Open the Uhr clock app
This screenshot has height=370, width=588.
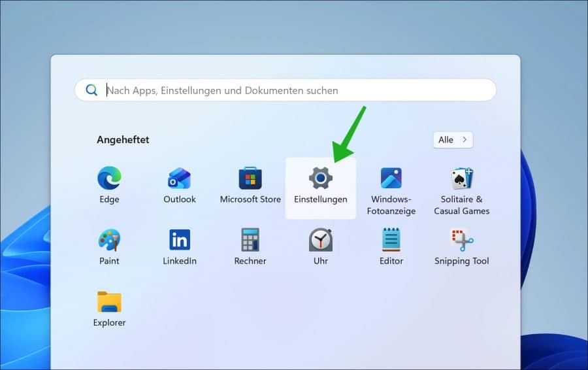[x=321, y=241]
